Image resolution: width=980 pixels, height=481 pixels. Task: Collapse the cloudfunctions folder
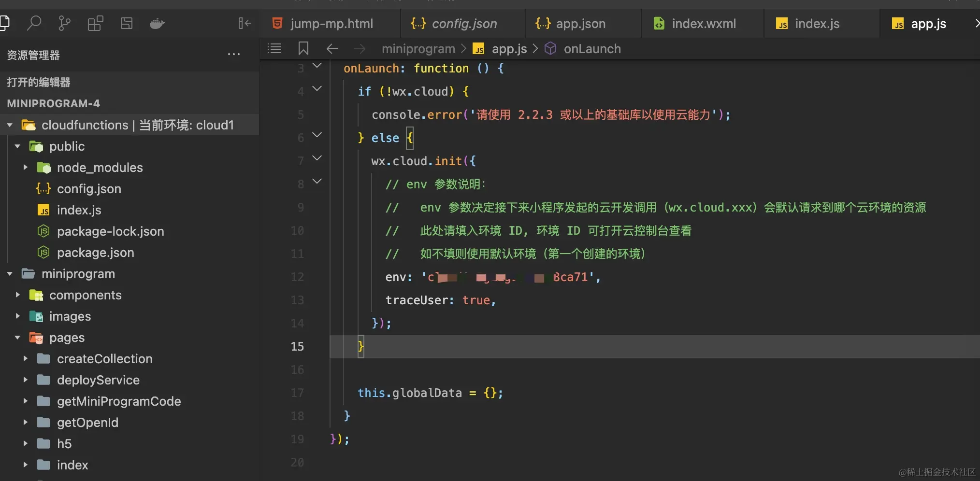coord(10,125)
